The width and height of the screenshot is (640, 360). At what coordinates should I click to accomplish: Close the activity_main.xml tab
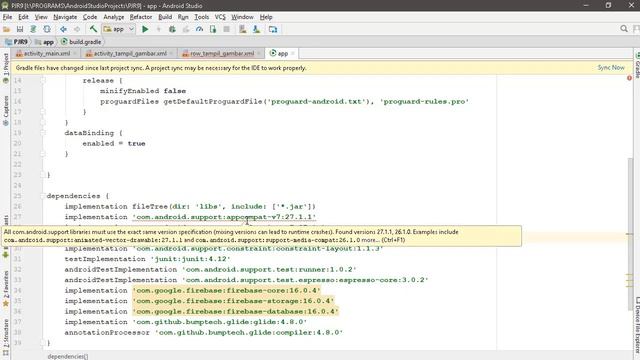point(75,53)
